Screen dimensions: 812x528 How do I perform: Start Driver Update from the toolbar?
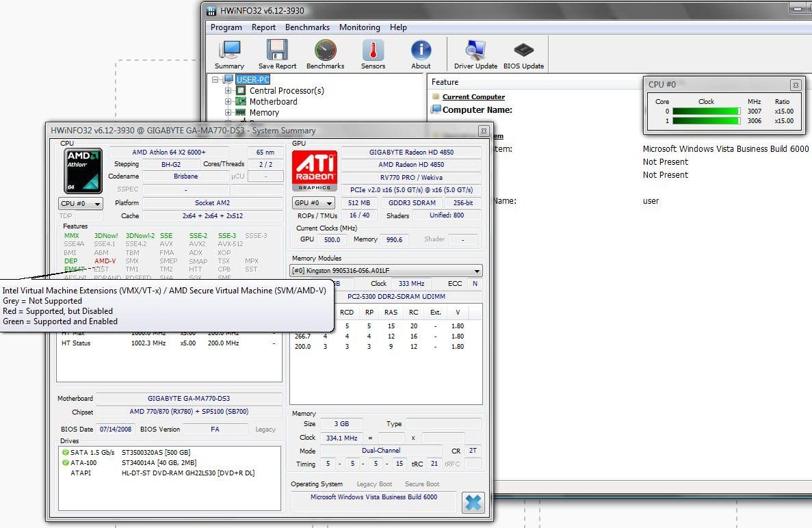(475, 54)
